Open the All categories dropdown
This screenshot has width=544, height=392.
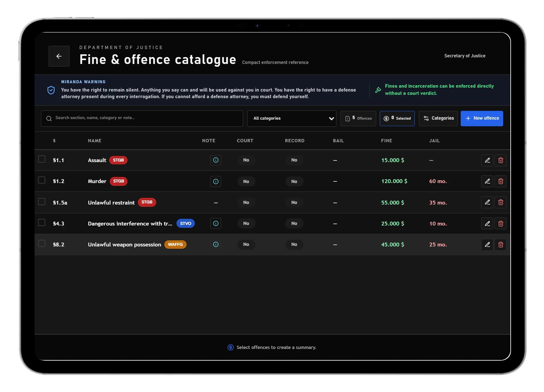click(292, 119)
